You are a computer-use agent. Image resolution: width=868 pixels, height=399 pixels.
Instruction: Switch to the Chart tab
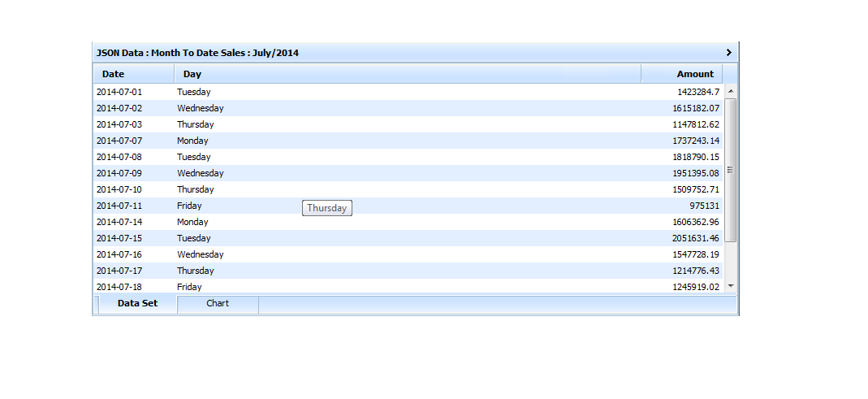pos(218,304)
